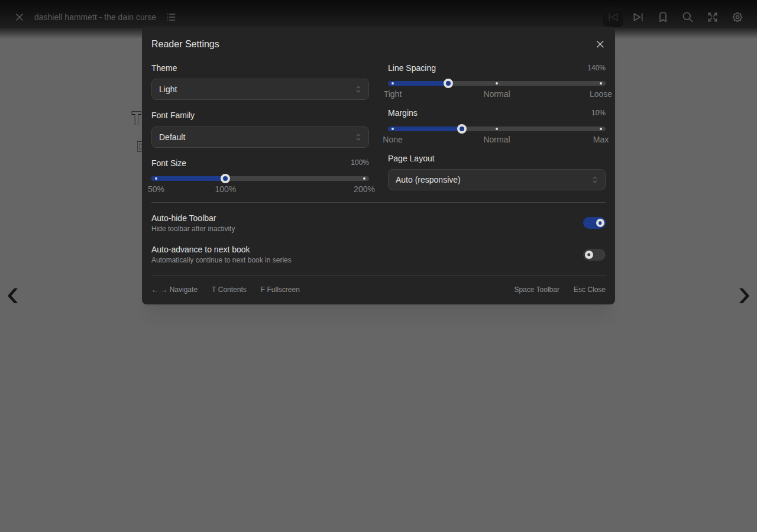Go to the previous page arrow
Image resolution: width=757 pixels, height=532 pixels.
[x=12, y=295]
